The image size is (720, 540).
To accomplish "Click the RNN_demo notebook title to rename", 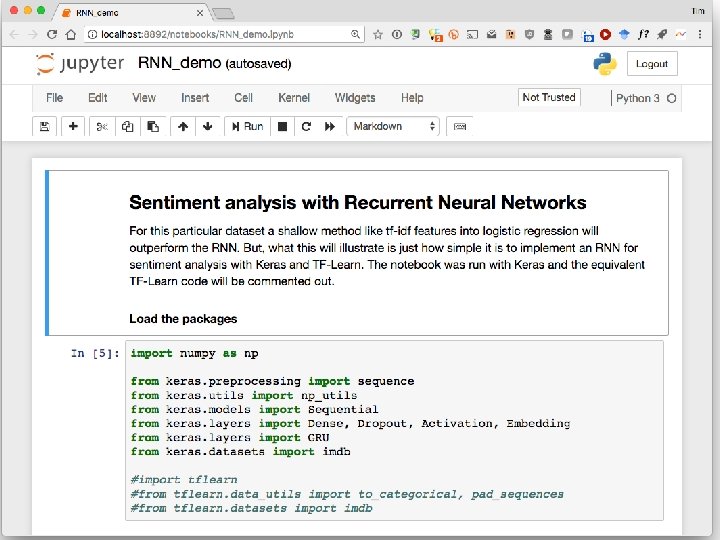I will [x=180, y=63].
